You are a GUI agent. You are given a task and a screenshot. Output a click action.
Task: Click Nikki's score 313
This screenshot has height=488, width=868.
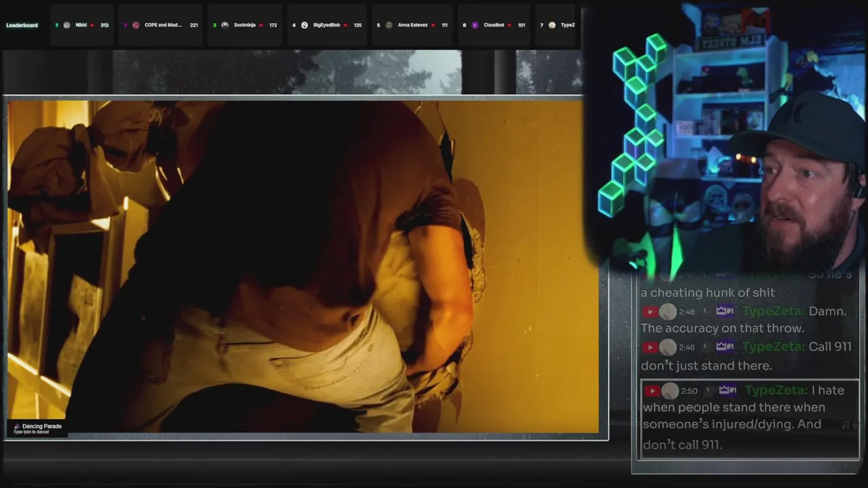[x=104, y=25]
